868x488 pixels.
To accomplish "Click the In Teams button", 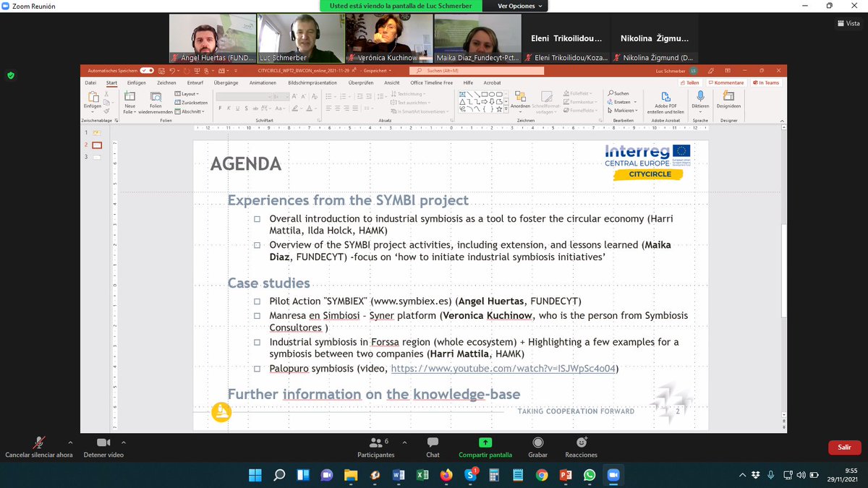I will point(766,82).
